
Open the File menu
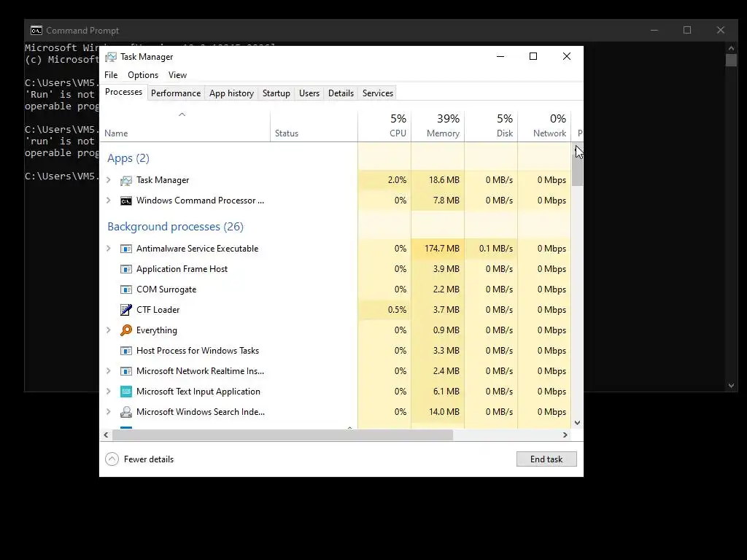[x=111, y=75]
